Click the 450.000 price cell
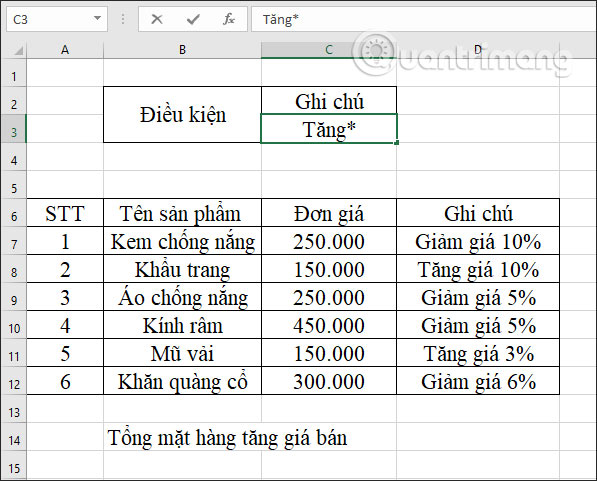The width and height of the screenshot is (597, 481). [x=329, y=325]
